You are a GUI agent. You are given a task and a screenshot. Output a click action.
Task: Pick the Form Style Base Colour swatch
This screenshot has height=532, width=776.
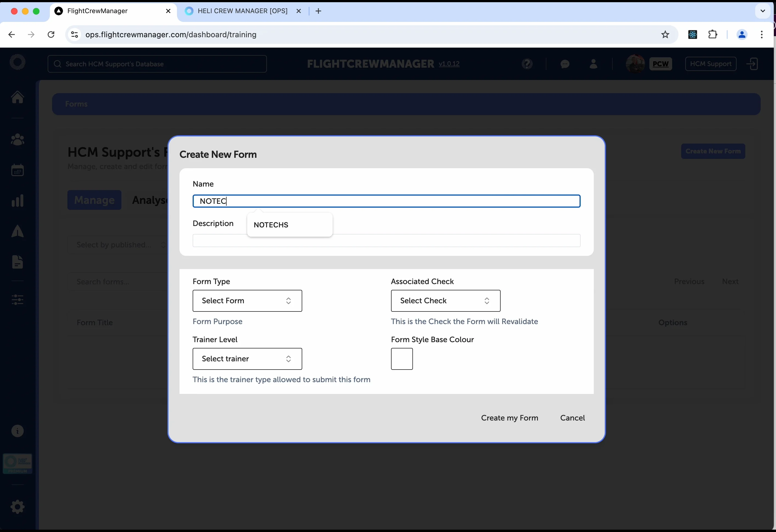pyautogui.click(x=402, y=359)
